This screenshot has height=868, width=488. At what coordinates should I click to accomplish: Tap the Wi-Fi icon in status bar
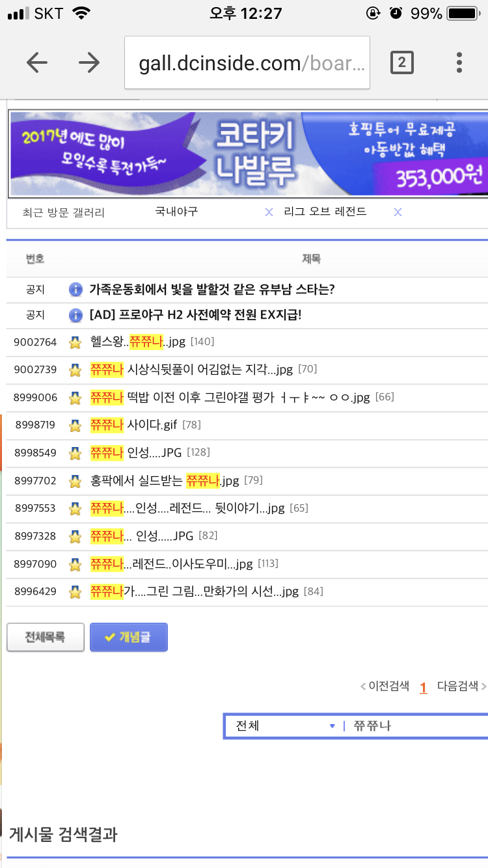pos(82,13)
